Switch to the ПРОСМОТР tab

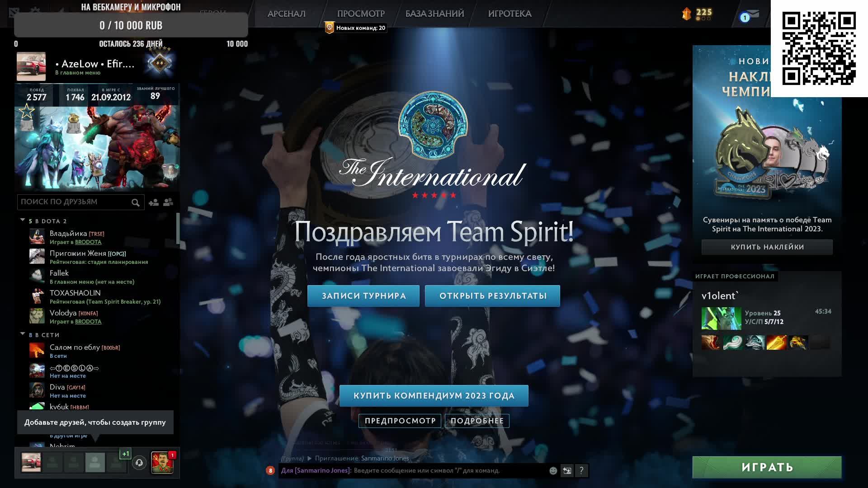point(360,14)
